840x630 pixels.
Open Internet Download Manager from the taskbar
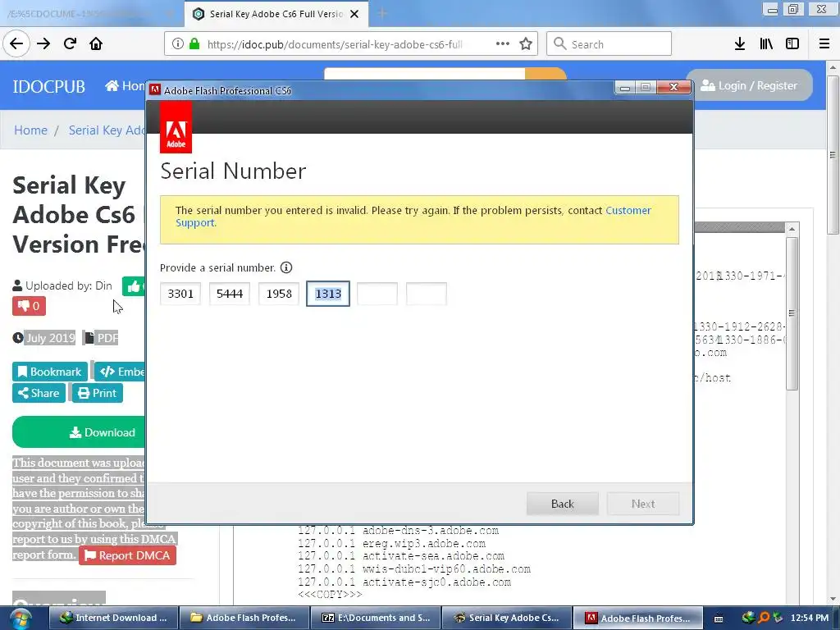113,618
